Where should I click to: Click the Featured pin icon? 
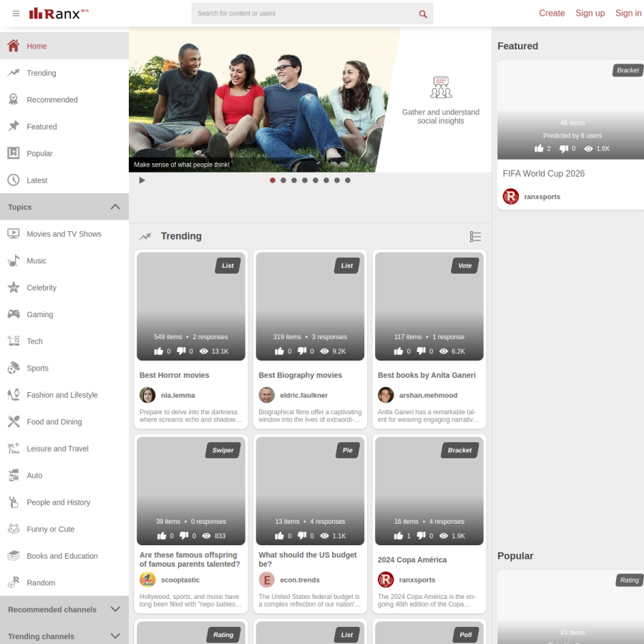[14, 126]
